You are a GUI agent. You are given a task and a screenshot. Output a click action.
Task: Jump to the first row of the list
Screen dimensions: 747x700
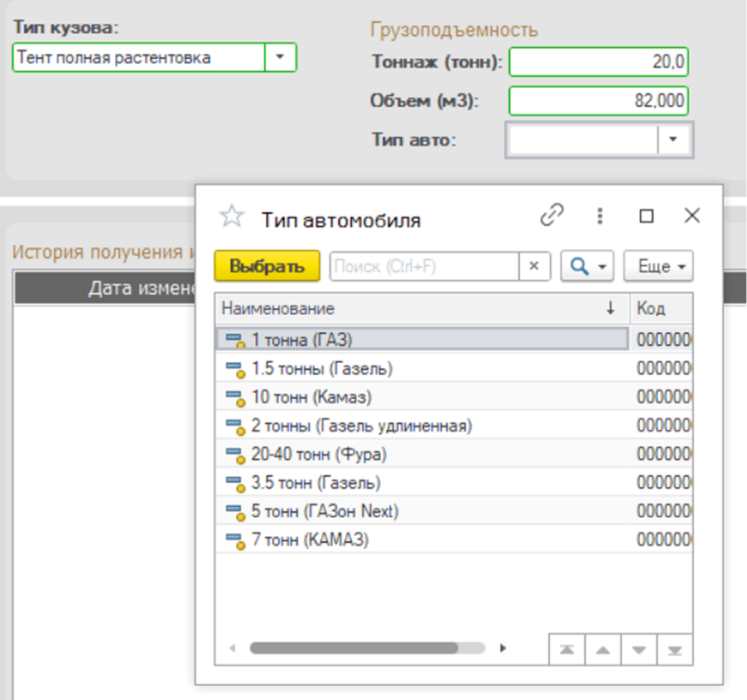click(x=567, y=649)
